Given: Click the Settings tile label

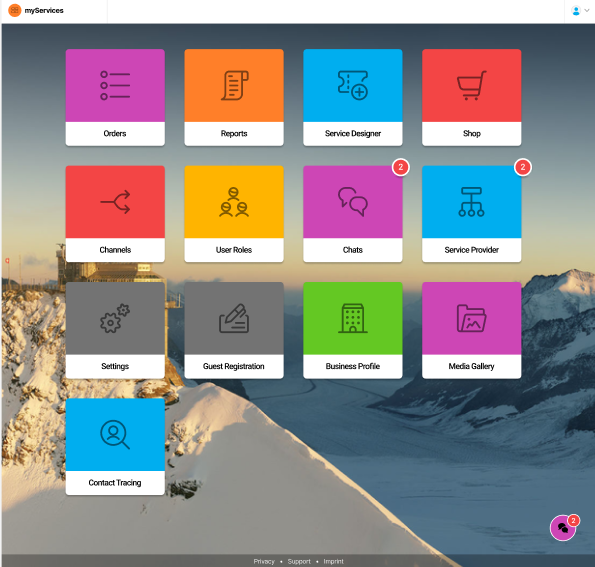Looking at the screenshot, I should pos(115,366).
